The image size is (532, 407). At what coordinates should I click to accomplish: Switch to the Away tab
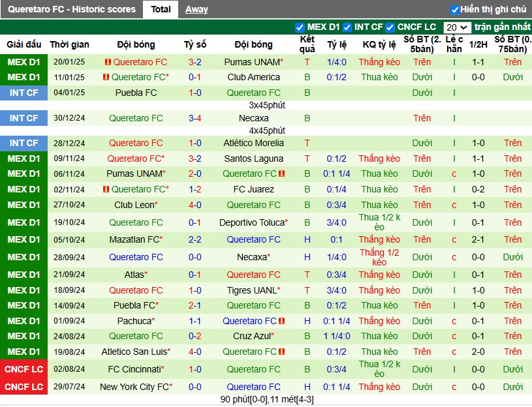(x=196, y=10)
